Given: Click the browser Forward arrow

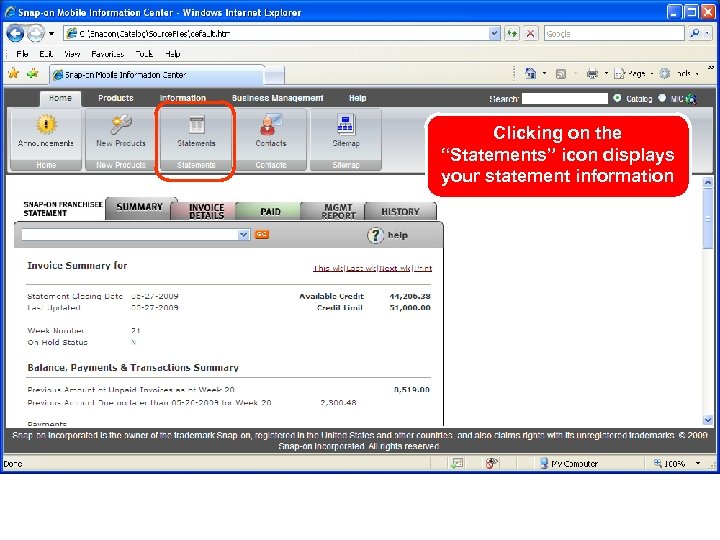Looking at the screenshot, I should [35, 34].
